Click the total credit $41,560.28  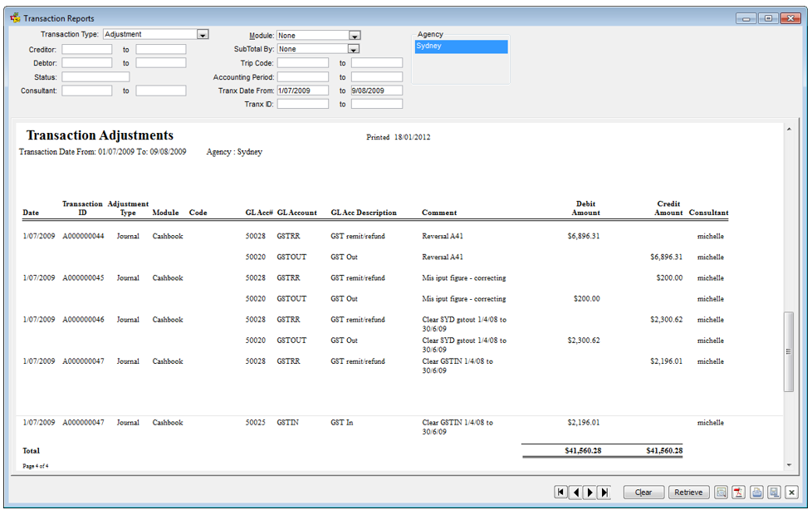(x=664, y=450)
